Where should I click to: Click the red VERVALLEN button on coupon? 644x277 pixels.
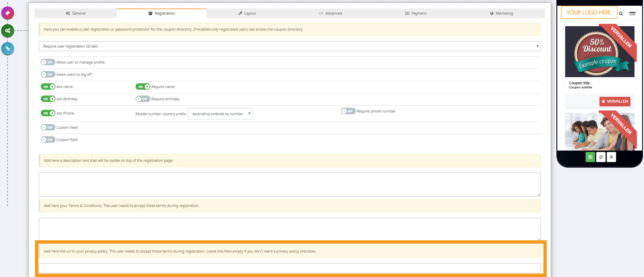coord(615,101)
